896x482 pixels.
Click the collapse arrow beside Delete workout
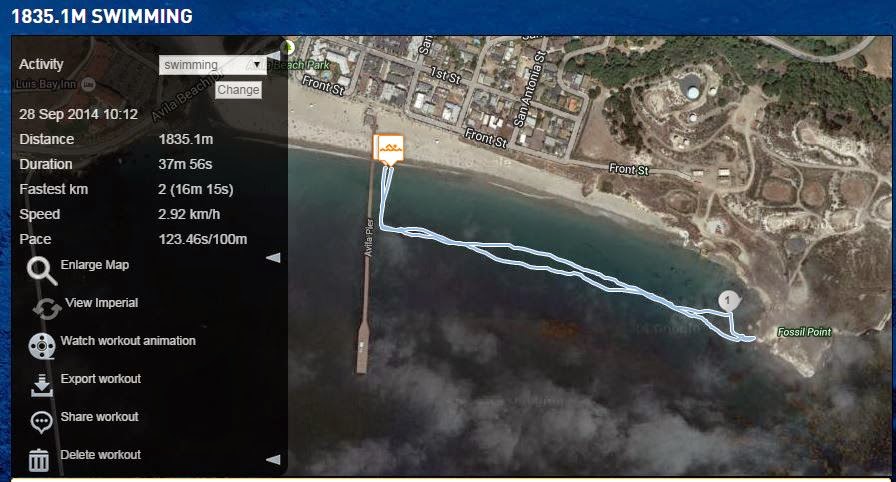[x=274, y=459]
